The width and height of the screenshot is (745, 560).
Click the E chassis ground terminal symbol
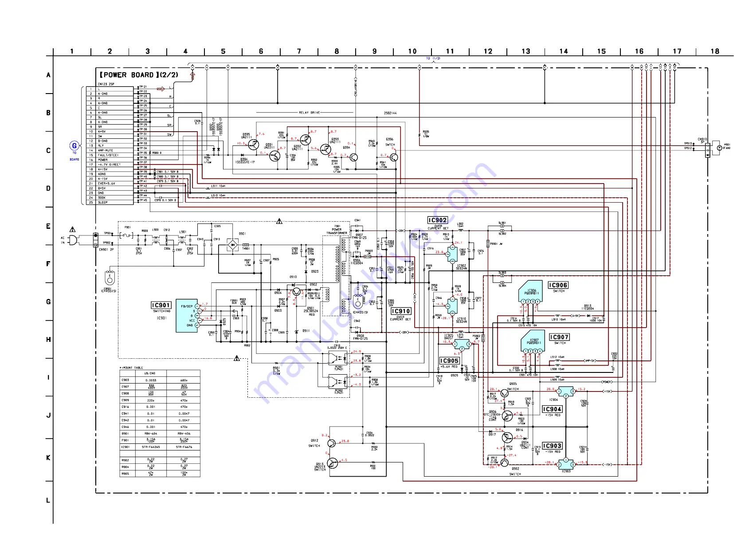110,278
